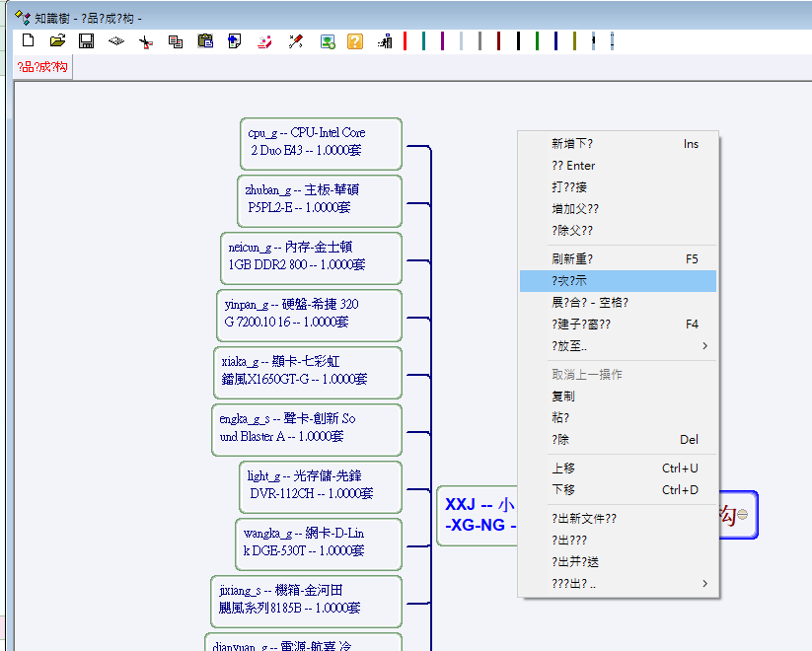Click the Copy icon in toolbar

point(176,41)
